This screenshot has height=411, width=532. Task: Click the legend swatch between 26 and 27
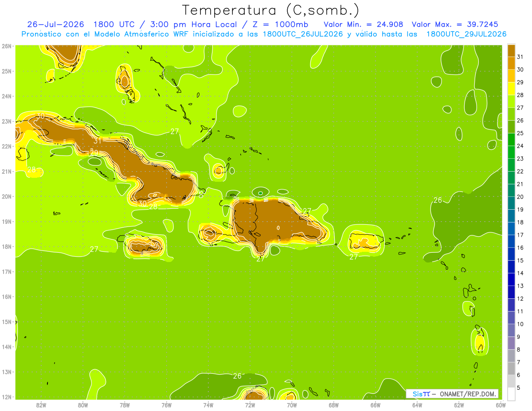[511, 114]
